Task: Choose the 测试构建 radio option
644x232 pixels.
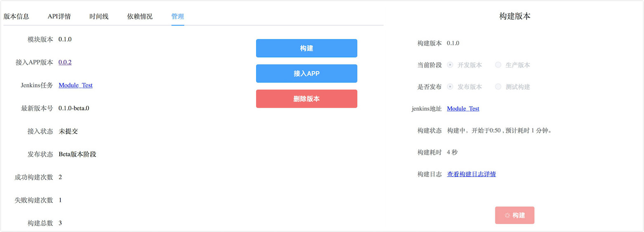Action: 498,87
